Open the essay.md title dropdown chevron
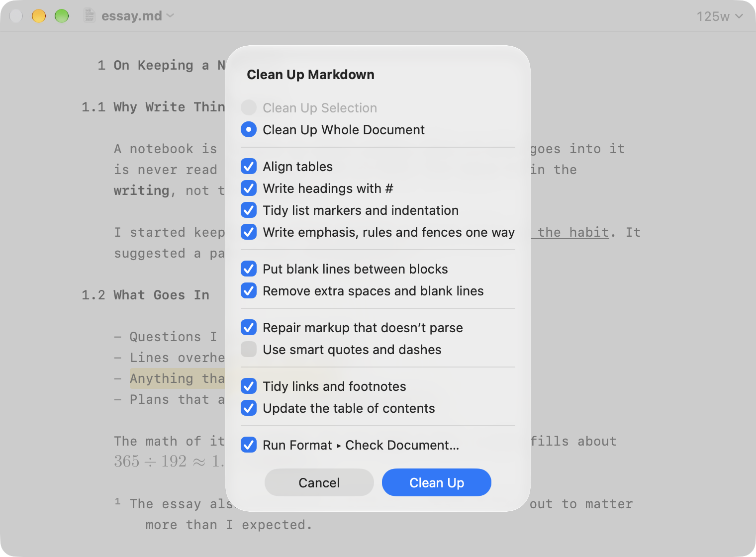 170,15
